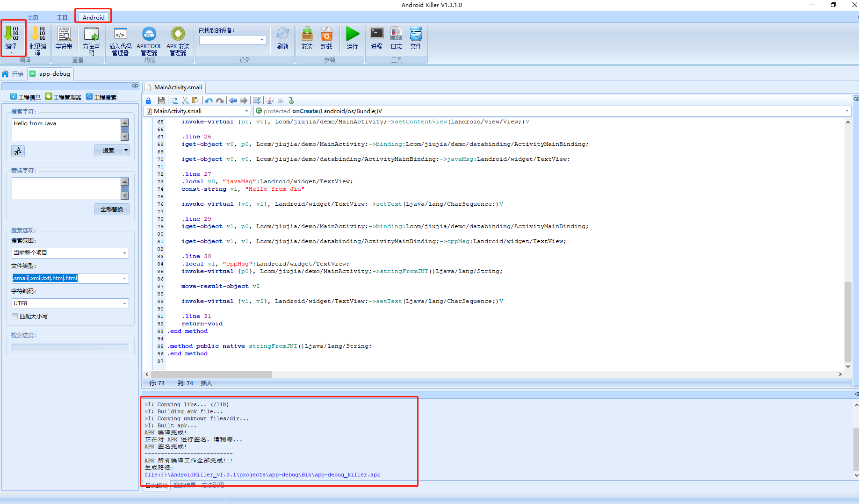
Task: Switch to the 工程搜索 panel tab
Action: 101,97
